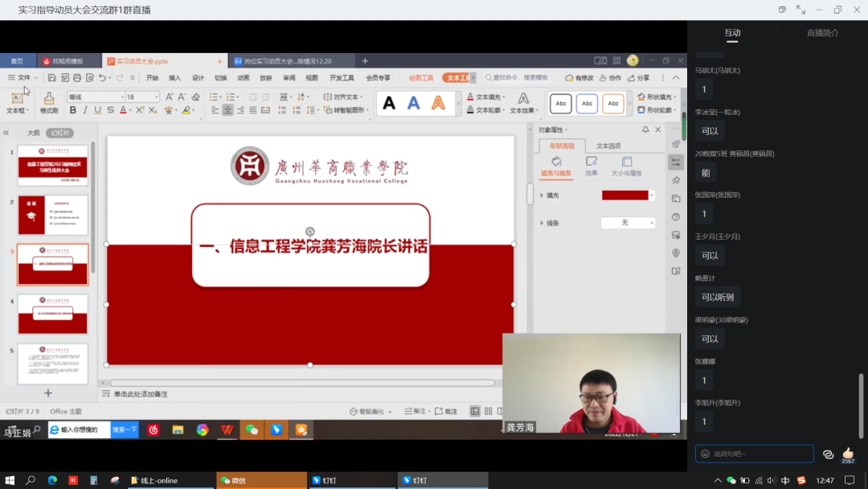Toggle underline formatting on text
The height and width of the screenshot is (489, 868).
98,110
